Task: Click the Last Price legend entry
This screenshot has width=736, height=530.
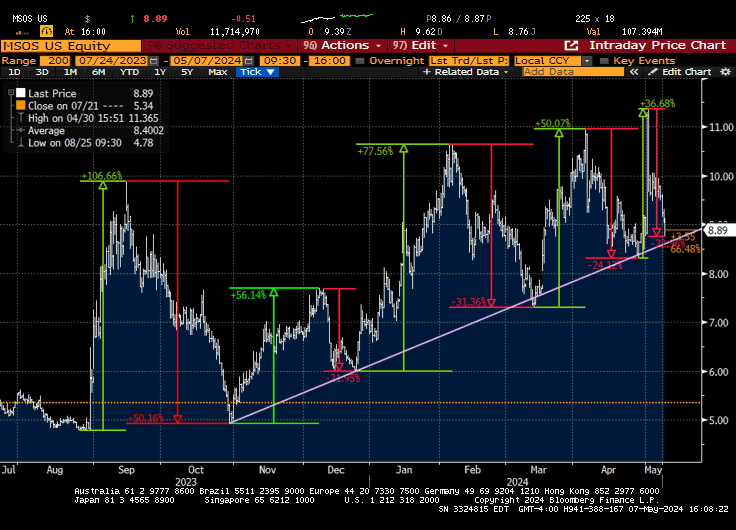Action: (52, 93)
